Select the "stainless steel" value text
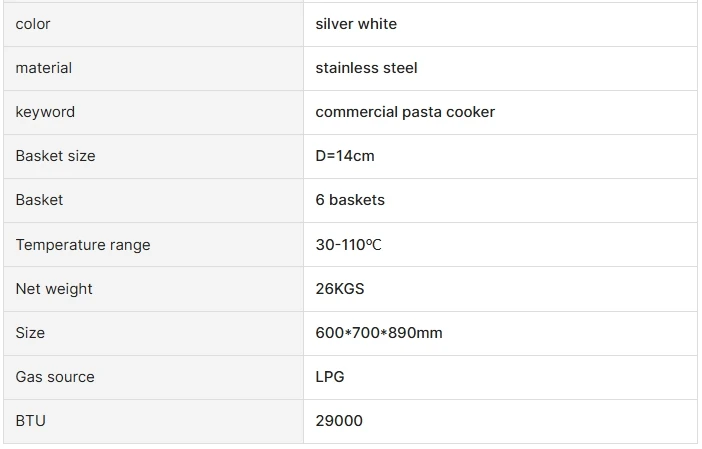The width and height of the screenshot is (702, 449). (x=366, y=68)
